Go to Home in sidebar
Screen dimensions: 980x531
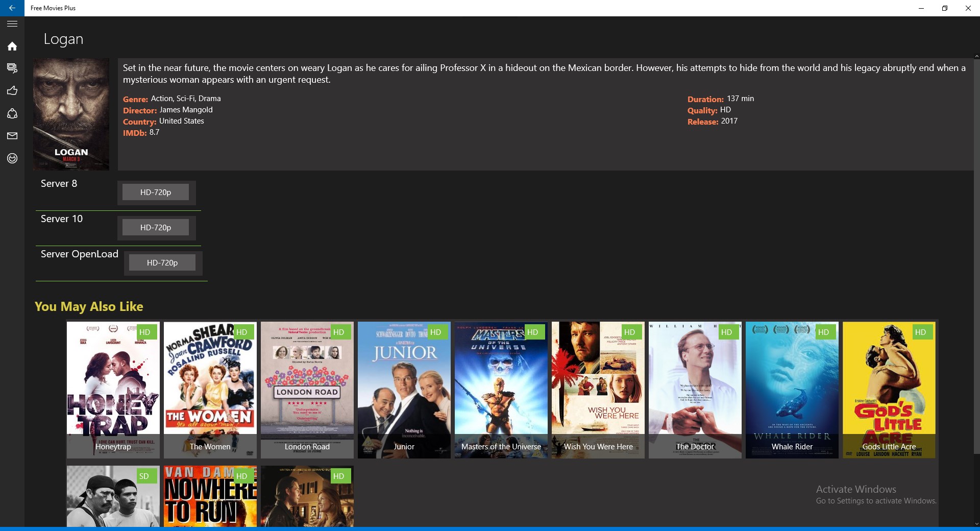pos(12,46)
